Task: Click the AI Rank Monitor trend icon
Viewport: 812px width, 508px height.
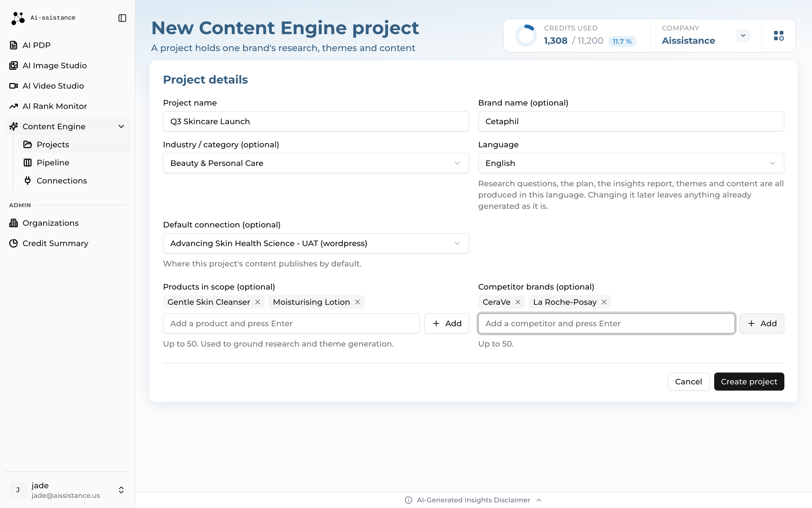Action: click(14, 106)
